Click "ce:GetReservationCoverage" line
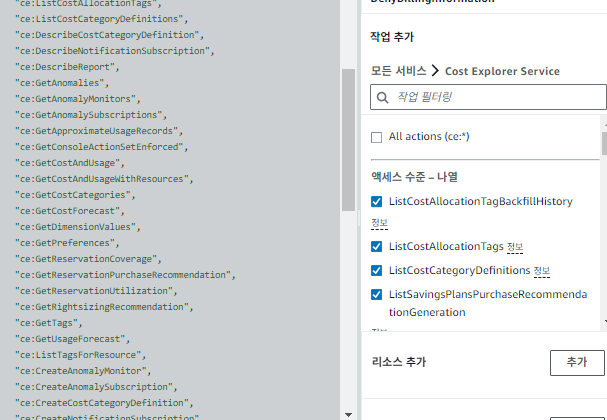The height and width of the screenshot is (420, 607). tap(88, 259)
